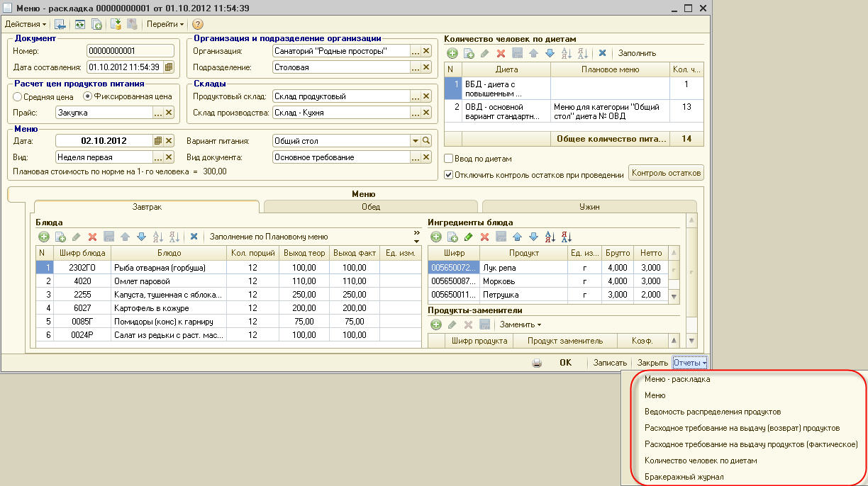The image size is (868, 486).
Task: Move dish row down with blue arrow
Action: (x=141, y=237)
